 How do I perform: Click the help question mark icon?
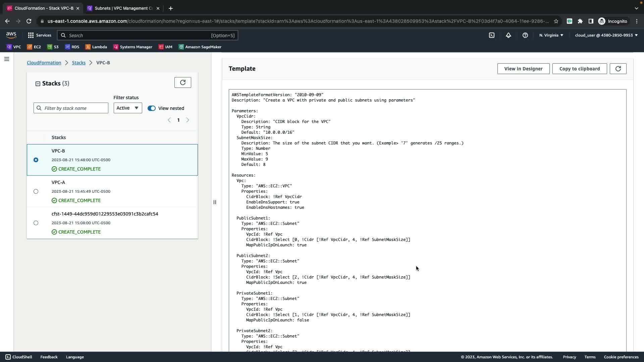[525, 35]
